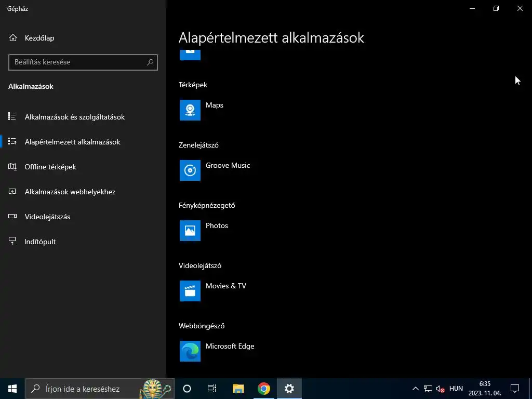Change default music player Groove Music

click(x=228, y=165)
